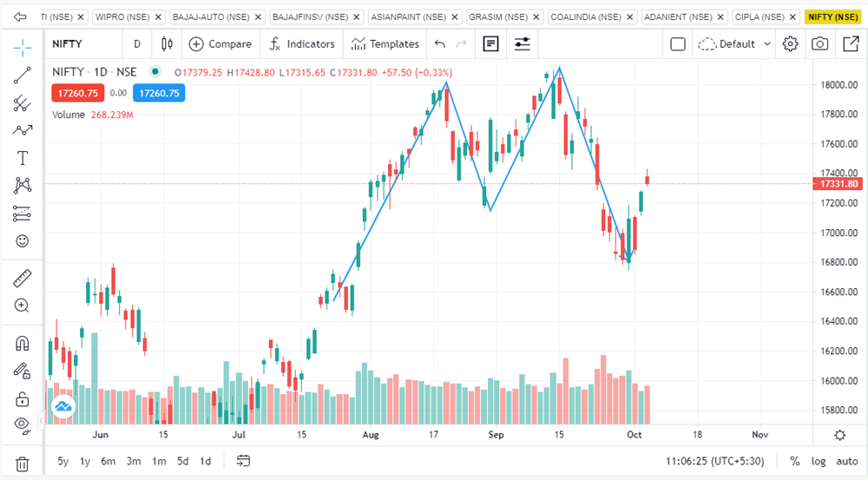Take a chart snapshot with camera
The width and height of the screenshot is (868, 480).
820,43
